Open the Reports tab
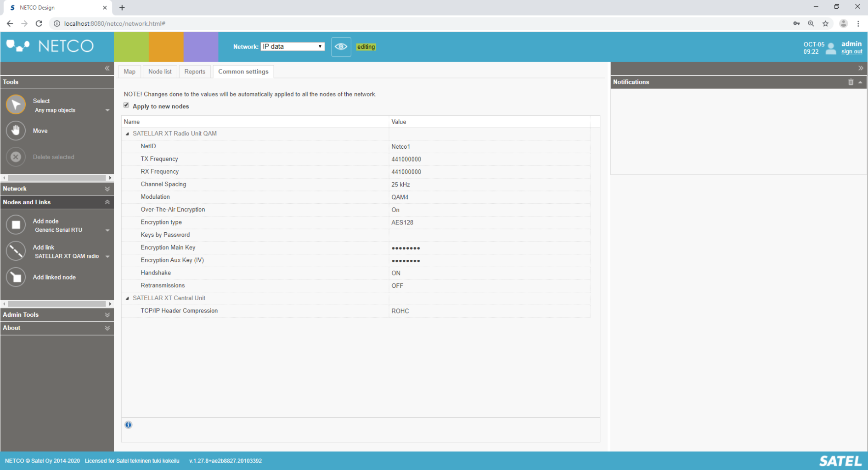 click(x=195, y=72)
